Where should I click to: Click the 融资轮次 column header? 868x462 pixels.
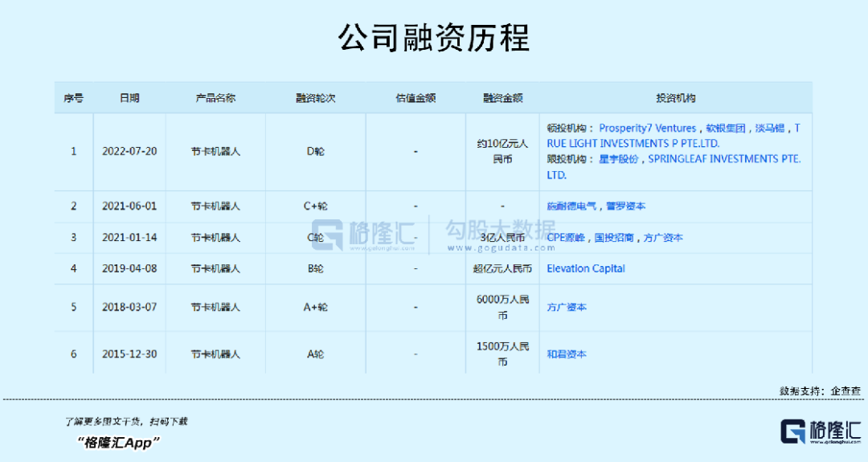tap(315, 98)
